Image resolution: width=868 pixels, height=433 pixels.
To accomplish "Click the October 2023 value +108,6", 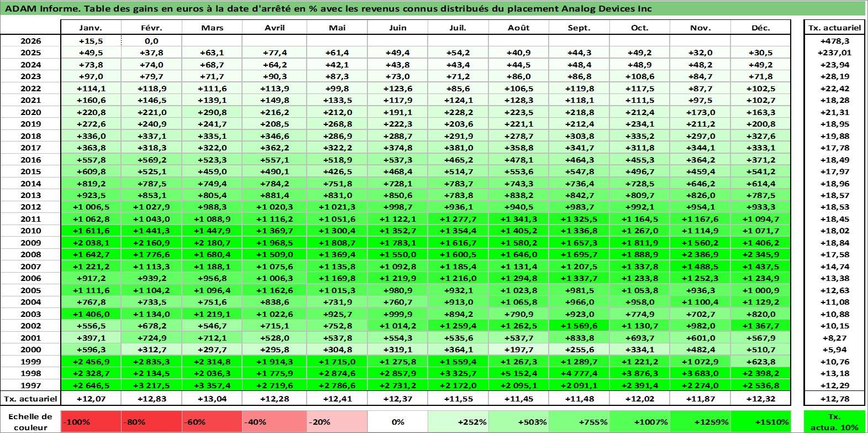I will click(640, 76).
